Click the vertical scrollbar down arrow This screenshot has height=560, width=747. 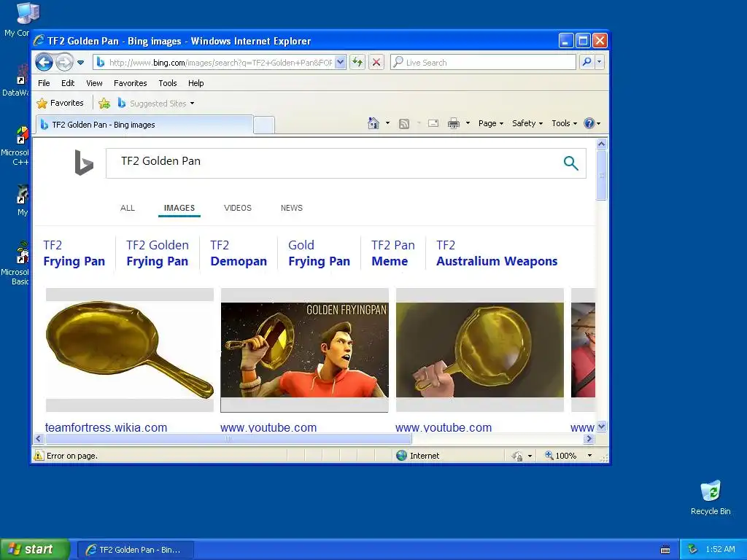tap(601, 426)
